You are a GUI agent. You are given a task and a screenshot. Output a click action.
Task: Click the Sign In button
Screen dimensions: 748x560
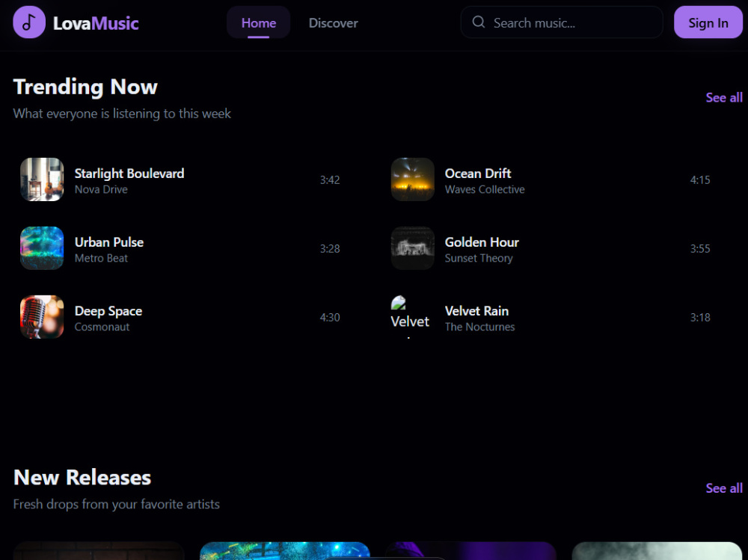click(708, 22)
